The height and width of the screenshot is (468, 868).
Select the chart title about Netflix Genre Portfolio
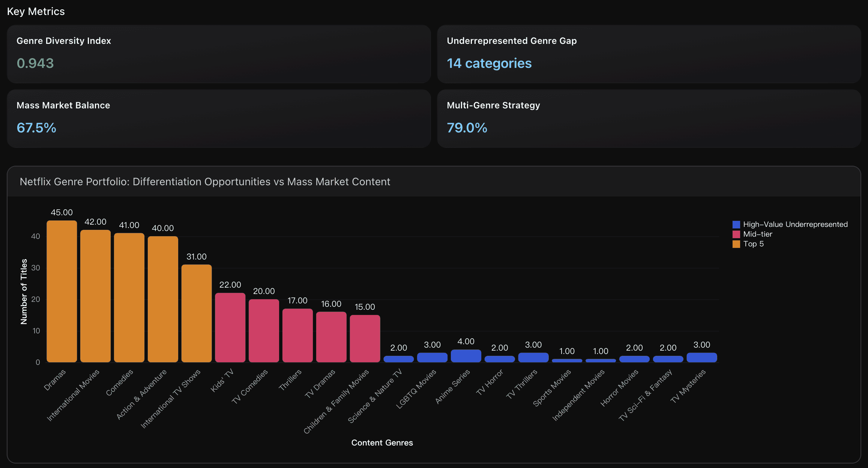click(205, 182)
